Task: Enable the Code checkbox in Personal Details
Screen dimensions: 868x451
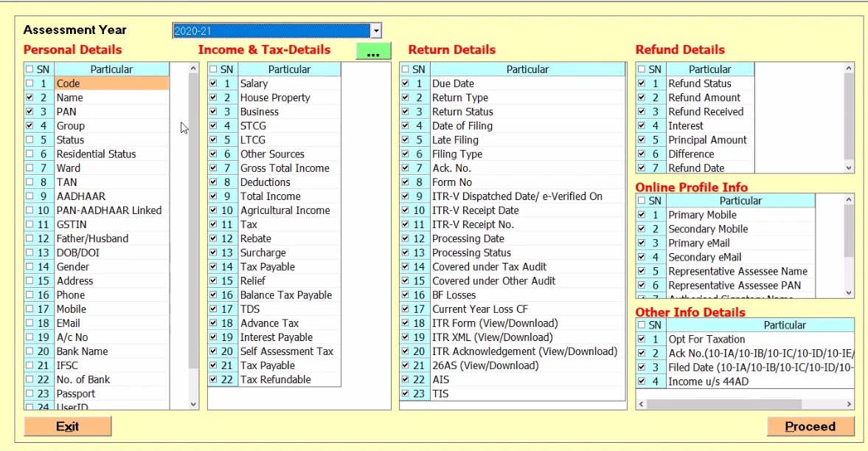Action: (x=29, y=84)
